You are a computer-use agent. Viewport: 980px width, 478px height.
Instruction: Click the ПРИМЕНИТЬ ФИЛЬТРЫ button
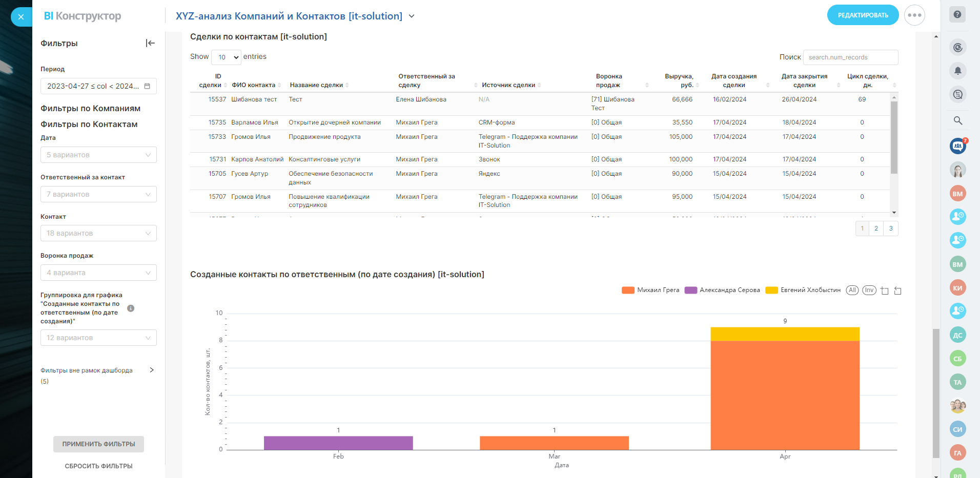[98, 444]
